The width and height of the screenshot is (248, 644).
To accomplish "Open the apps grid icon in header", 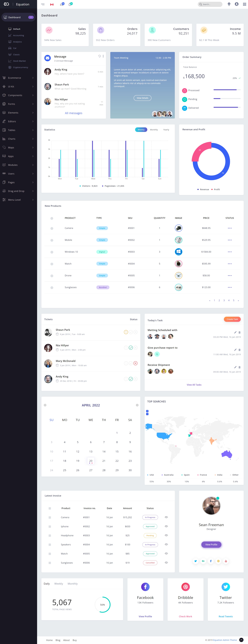I will click(x=245, y=4).
